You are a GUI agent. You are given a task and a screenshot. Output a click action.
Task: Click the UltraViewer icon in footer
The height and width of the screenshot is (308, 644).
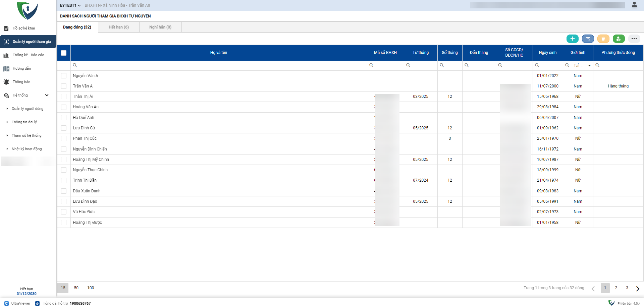[7, 303]
